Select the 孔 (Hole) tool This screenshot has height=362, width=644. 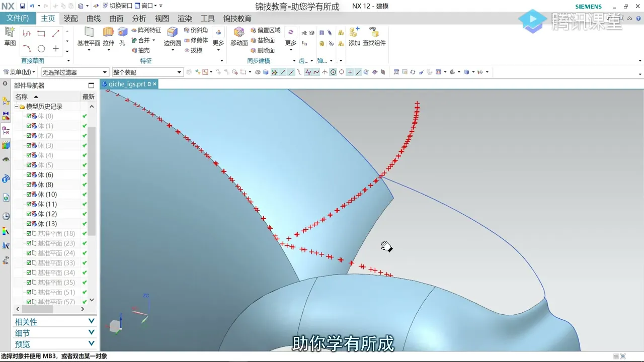tap(122, 36)
